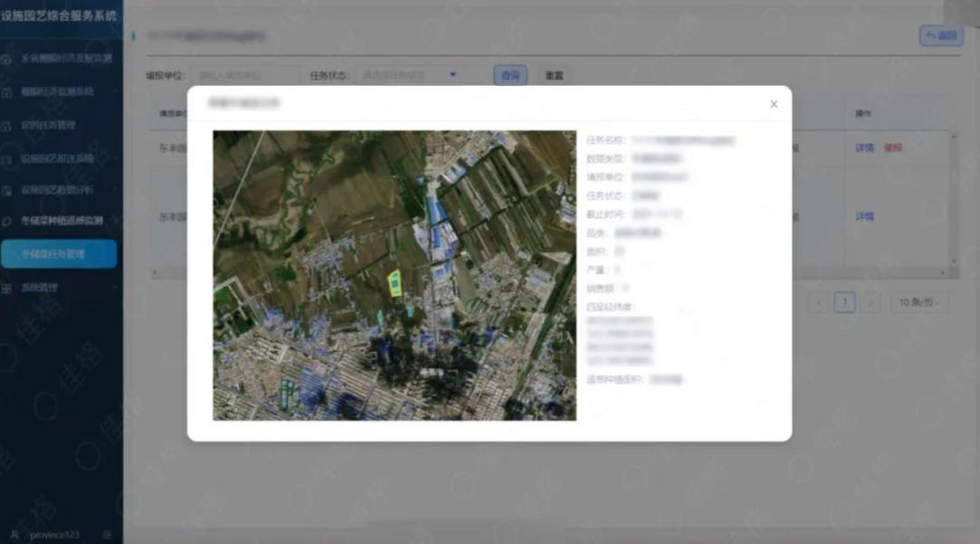Click the 返回 back button
980x544 pixels.
click(940, 36)
